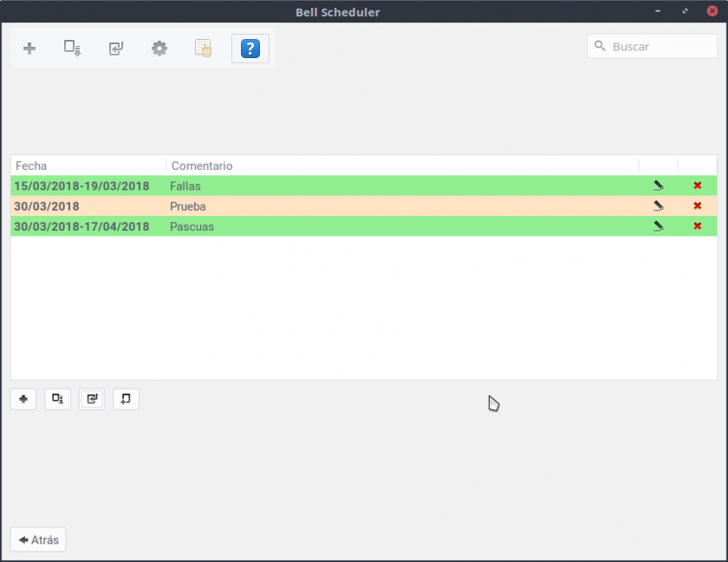Delete the Prueba entry with red X
Image resolution: width=728 pixels, height=562 pixels.
[698, 206]
